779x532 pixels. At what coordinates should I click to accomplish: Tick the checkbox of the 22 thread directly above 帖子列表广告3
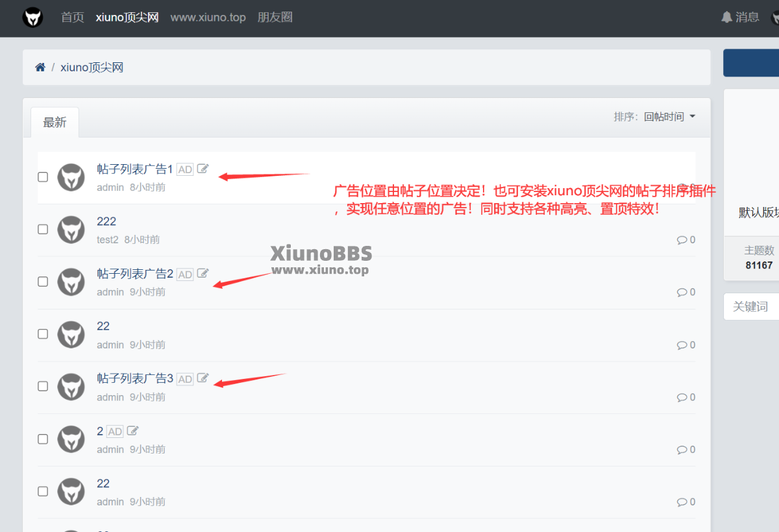click(x=43, y=334)
